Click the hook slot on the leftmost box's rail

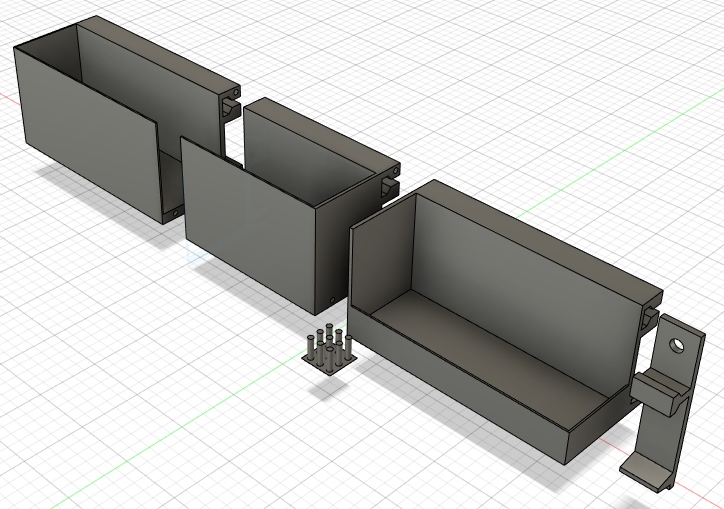click(230, 109)
